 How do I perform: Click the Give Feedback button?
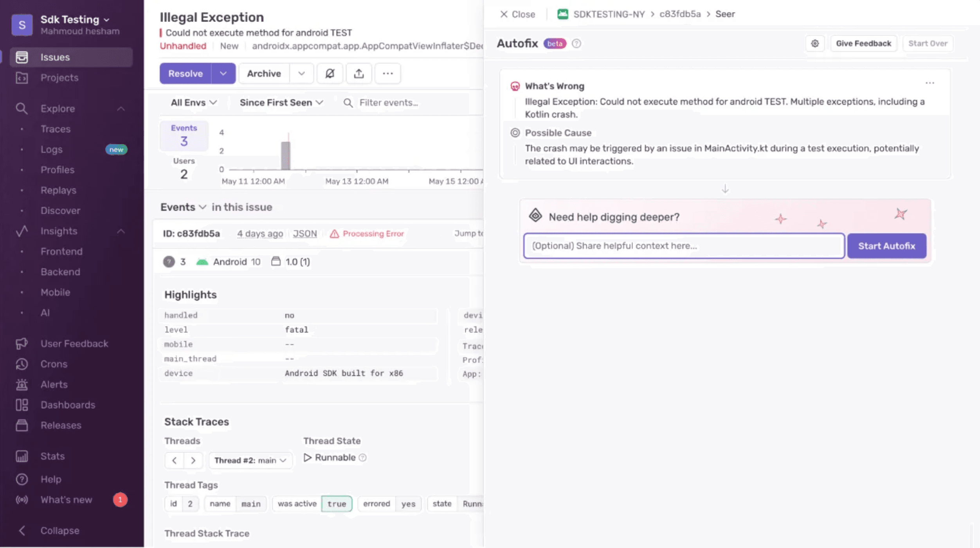(x=863, y=43)
